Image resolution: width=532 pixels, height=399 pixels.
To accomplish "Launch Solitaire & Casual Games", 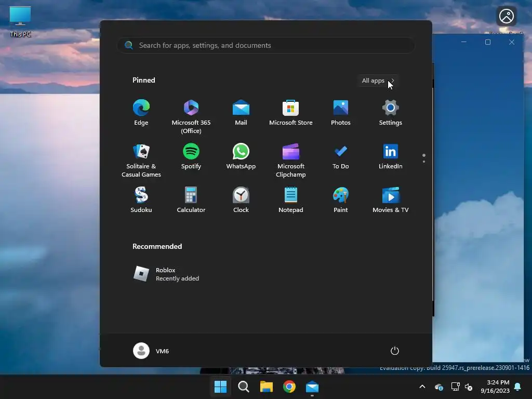I will click(x=141, y=160).
